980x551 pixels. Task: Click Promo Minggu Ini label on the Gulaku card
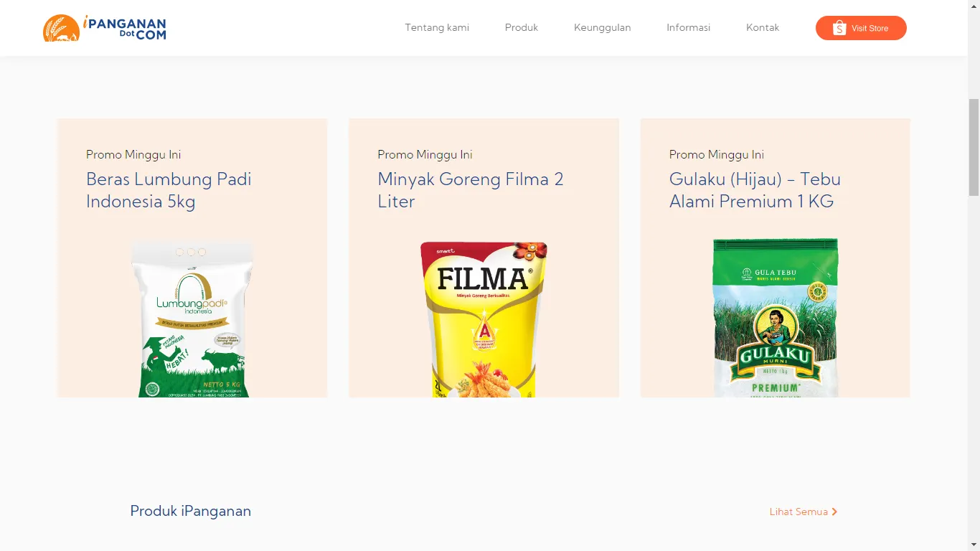[x=717, y=154]
